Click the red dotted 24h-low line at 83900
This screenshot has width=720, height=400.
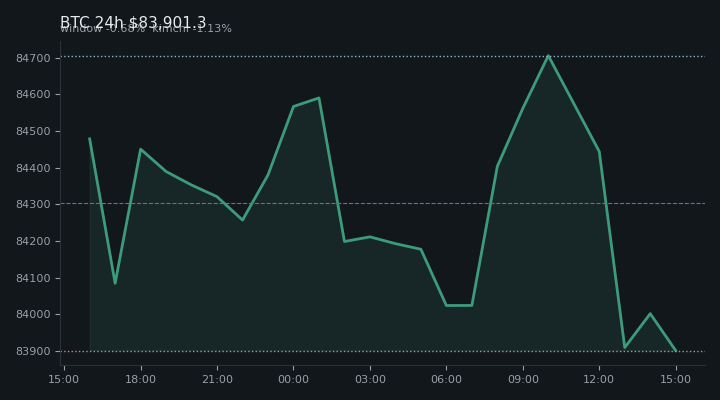(383, 351)
